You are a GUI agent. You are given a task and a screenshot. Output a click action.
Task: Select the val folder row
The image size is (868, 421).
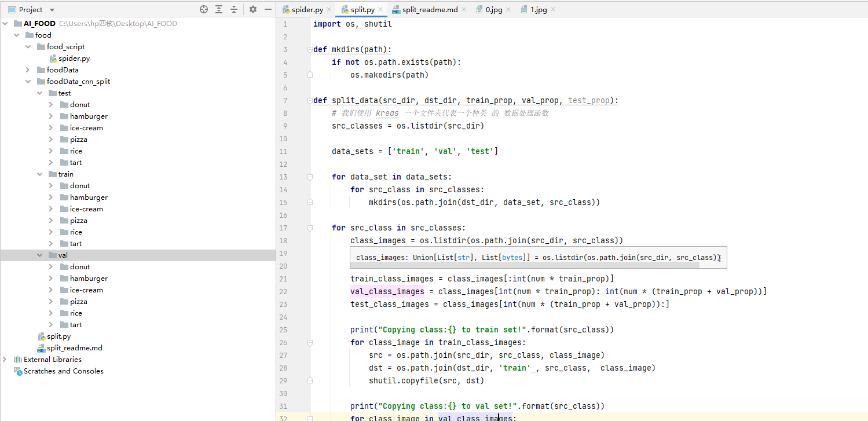point(138,255)
